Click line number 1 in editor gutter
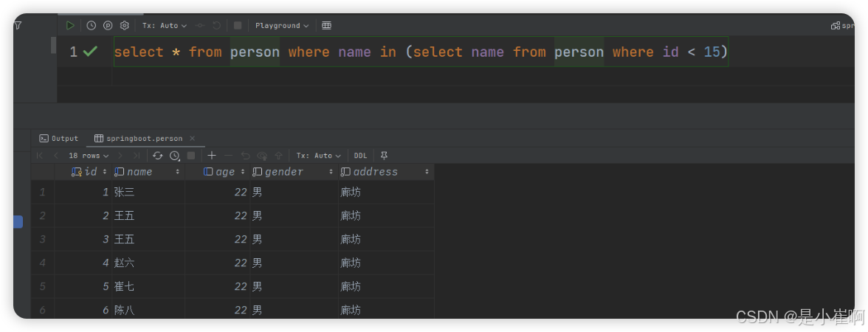 (x=73, y=52)
